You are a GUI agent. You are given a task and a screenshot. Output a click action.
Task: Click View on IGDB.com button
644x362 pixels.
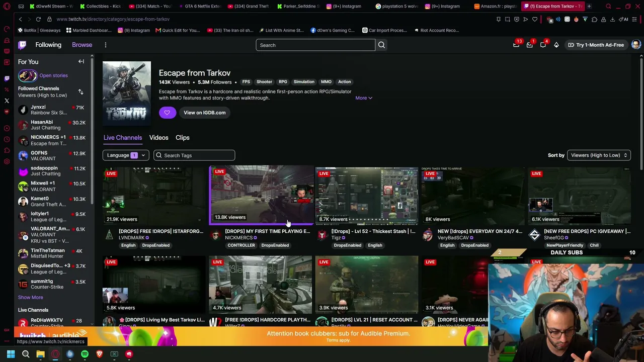204,113
